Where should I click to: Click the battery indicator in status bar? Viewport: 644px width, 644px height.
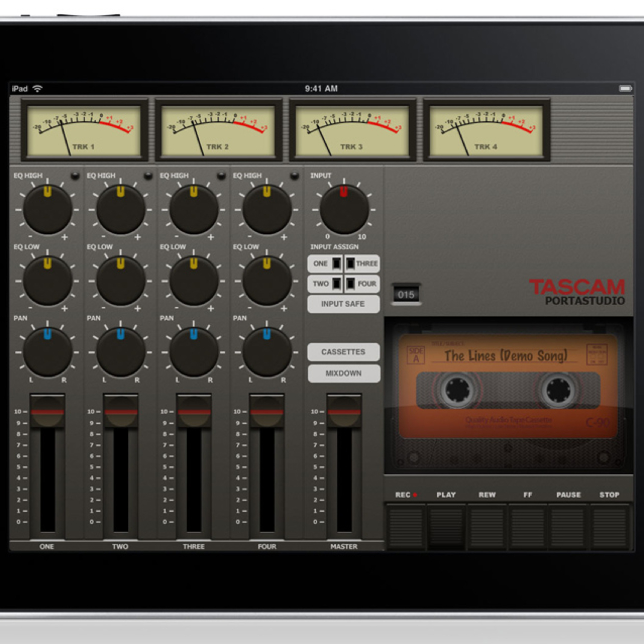coord(625,89)
